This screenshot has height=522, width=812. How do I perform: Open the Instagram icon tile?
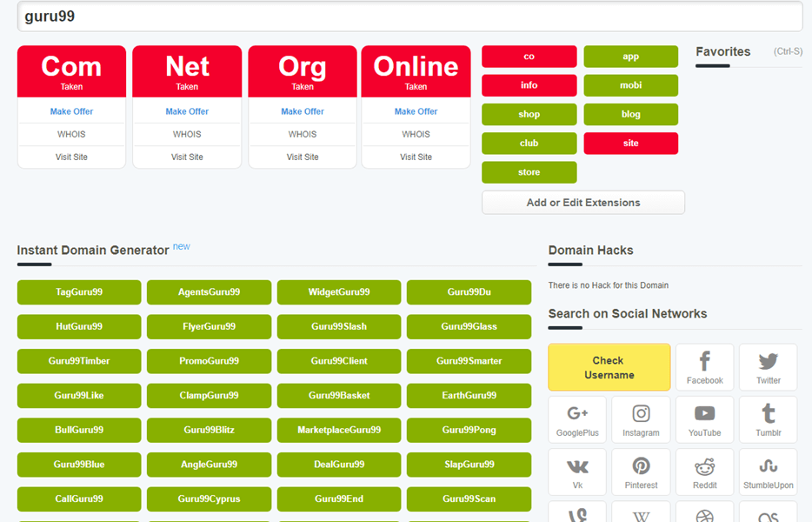641,419
